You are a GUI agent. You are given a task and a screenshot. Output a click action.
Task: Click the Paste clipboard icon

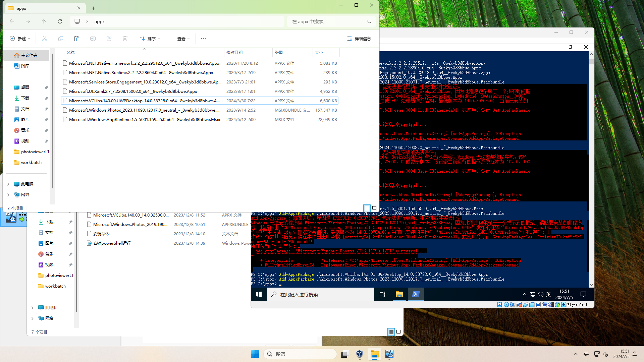pyautogui.click(x=77, y=39)
